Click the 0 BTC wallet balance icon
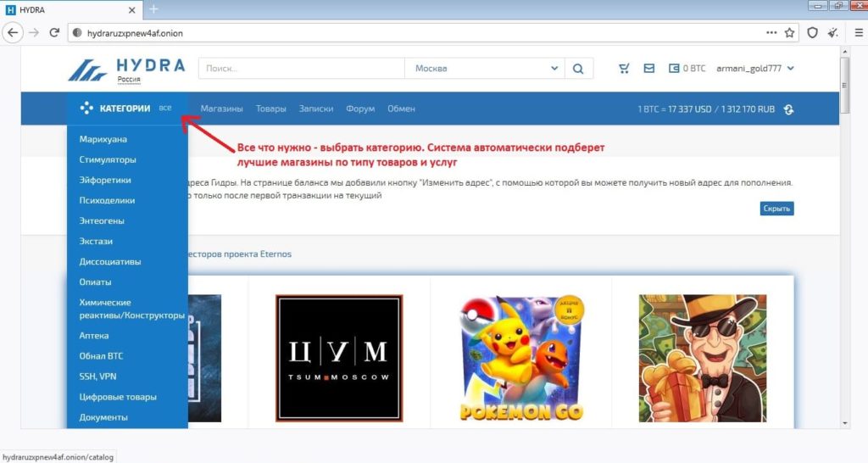 point(675,69)
